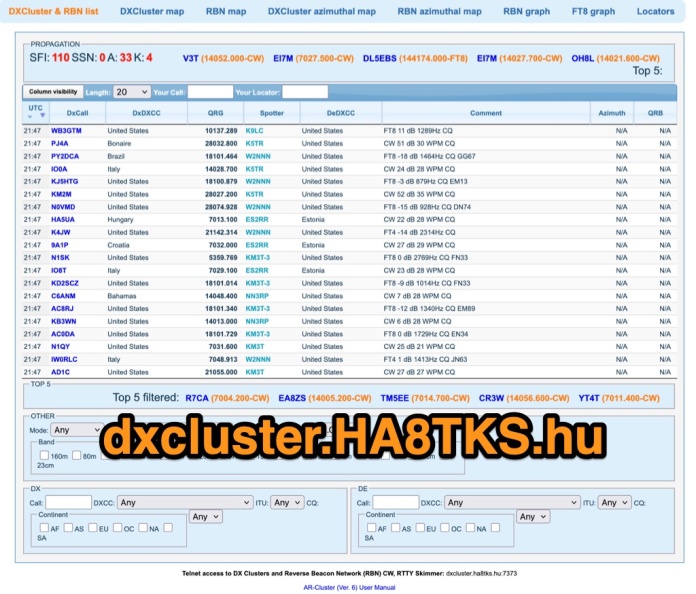Switch to the DXCluster map tab
The image size is (696, 594).
pyautogui.click(x=152, y=12)
